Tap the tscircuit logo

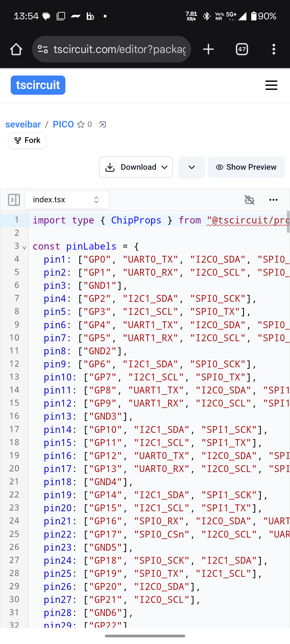[38, 85]
